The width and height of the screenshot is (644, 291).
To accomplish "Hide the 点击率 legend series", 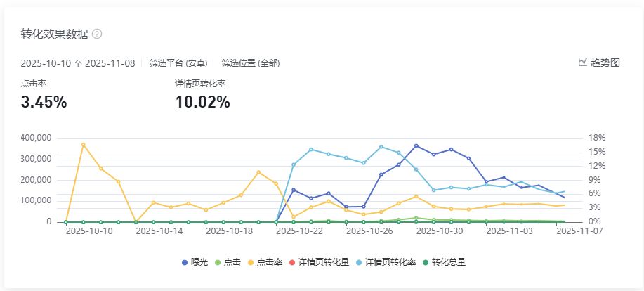I will point(267,262).
